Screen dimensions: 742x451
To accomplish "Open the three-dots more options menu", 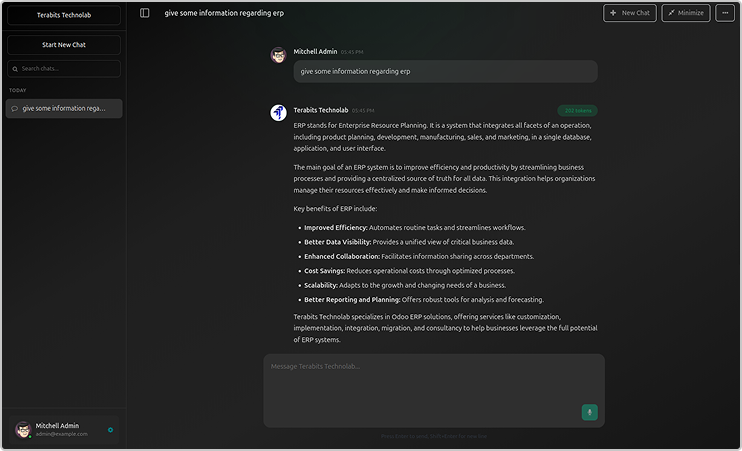I will coord(724,13).
